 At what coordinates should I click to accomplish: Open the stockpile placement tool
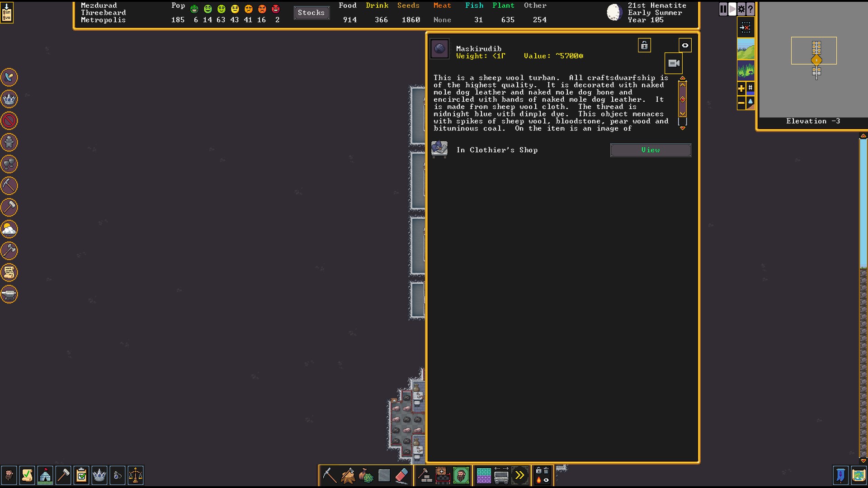click(x=443, y=476)
